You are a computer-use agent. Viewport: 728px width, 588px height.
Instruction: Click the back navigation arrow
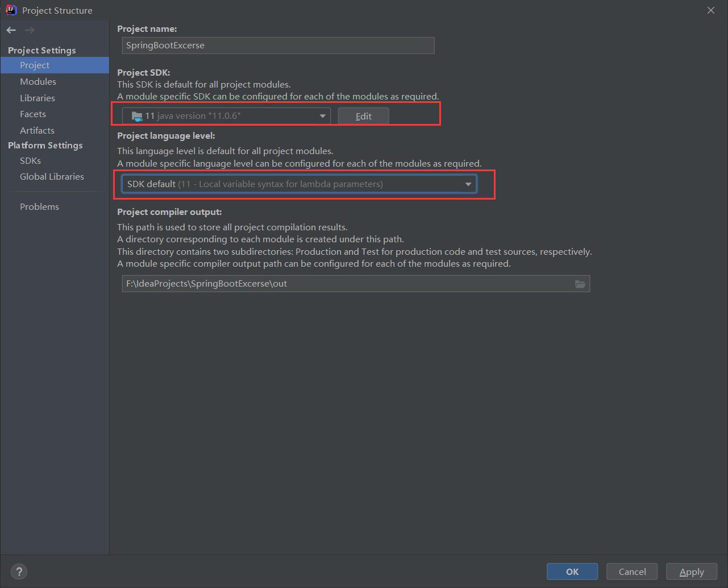click(x=11, y=30)
